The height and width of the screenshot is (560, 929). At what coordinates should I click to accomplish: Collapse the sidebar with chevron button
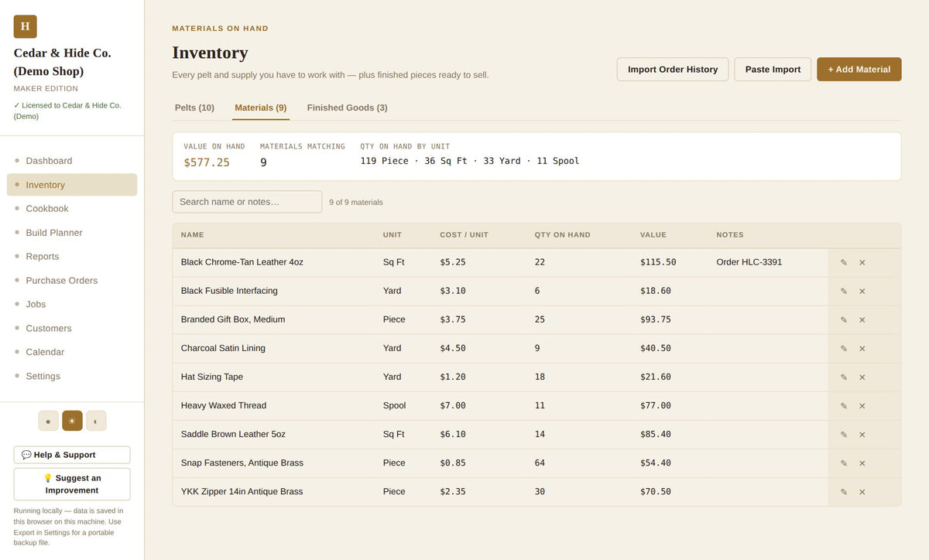coord(96,421)
